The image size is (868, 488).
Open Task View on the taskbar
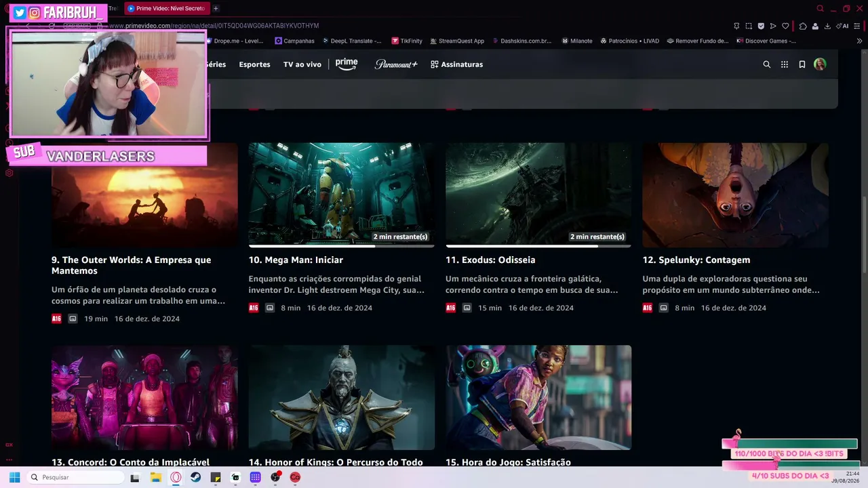[x=134, y=477]
